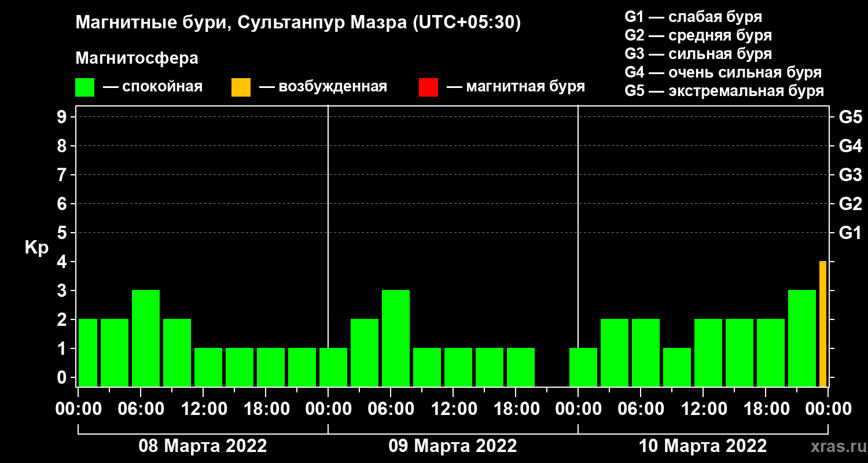Click the 'G3 — сильная буря' legend line
The image size is (868, 463).
point(698,54)
